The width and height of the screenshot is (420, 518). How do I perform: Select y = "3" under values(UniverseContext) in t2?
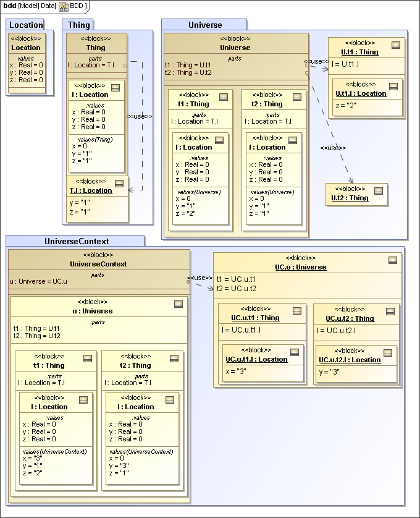pos(119,465)
